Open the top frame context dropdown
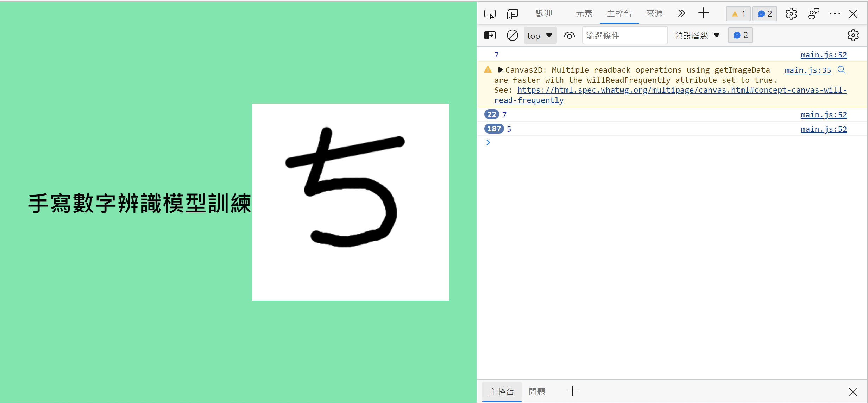The height and width of the screenshot is (403, 868). pos(540,35)
